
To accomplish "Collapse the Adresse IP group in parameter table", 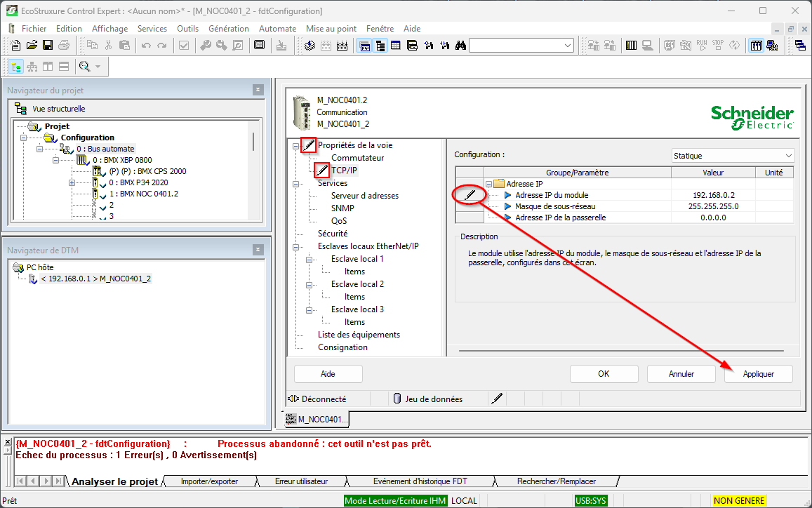I will 489,184.
